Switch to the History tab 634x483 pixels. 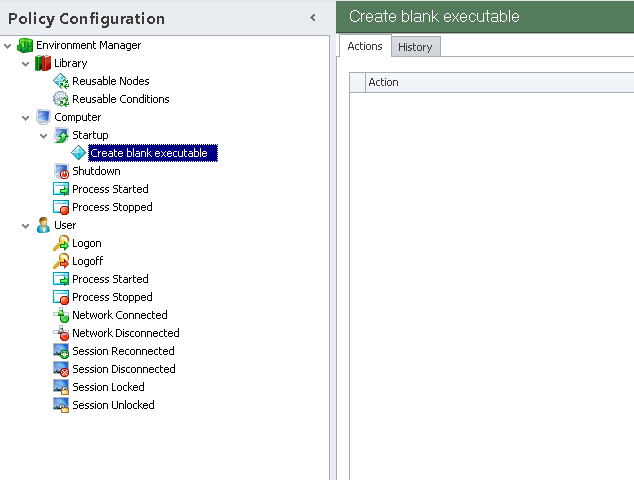(414, 47)
